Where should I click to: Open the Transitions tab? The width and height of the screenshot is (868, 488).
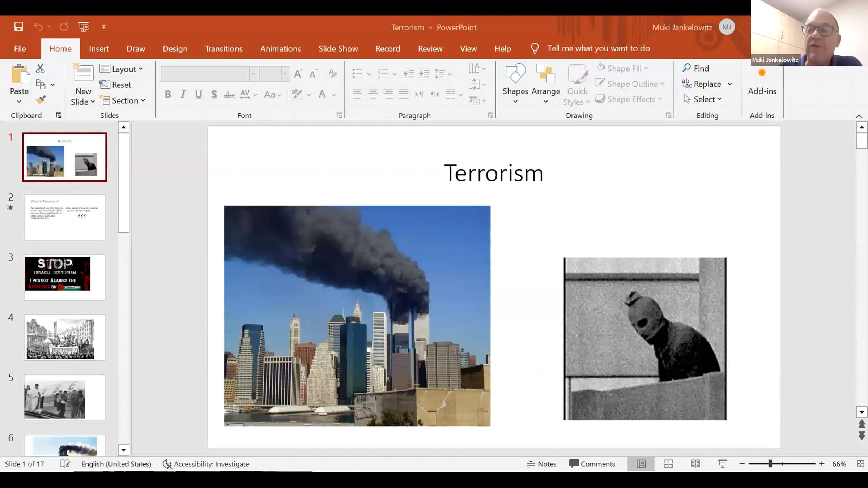(x=224, y=48)
